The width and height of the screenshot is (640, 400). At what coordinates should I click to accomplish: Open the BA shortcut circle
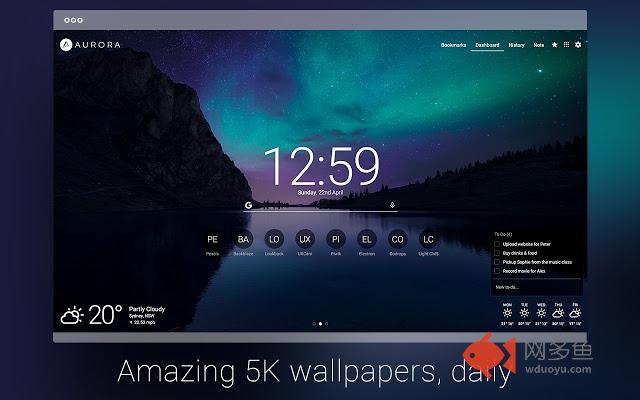243,239
